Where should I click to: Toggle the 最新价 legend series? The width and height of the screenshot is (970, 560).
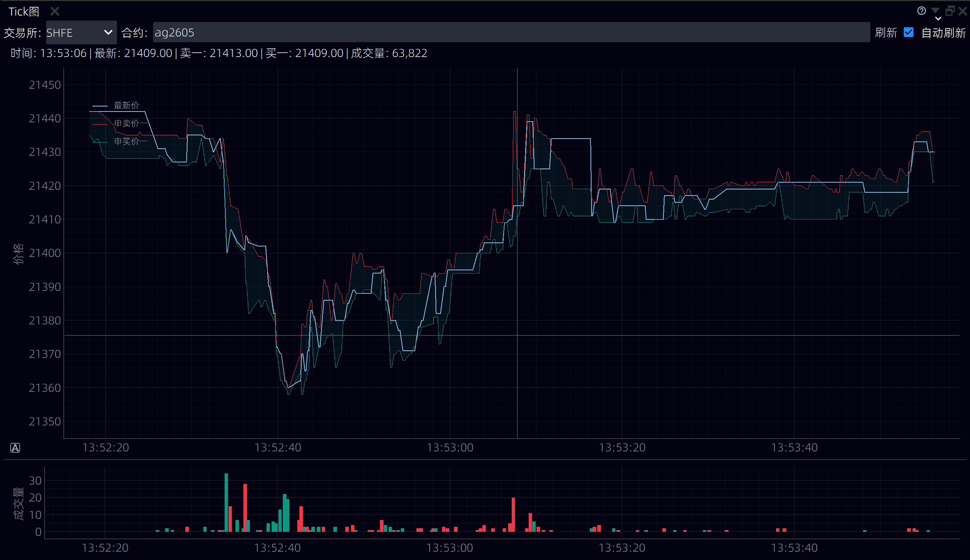[126, 105]
